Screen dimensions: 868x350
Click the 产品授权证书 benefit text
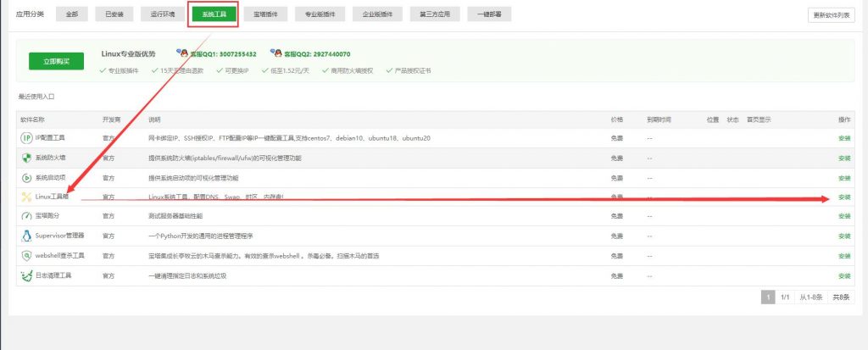coord(413,71)
